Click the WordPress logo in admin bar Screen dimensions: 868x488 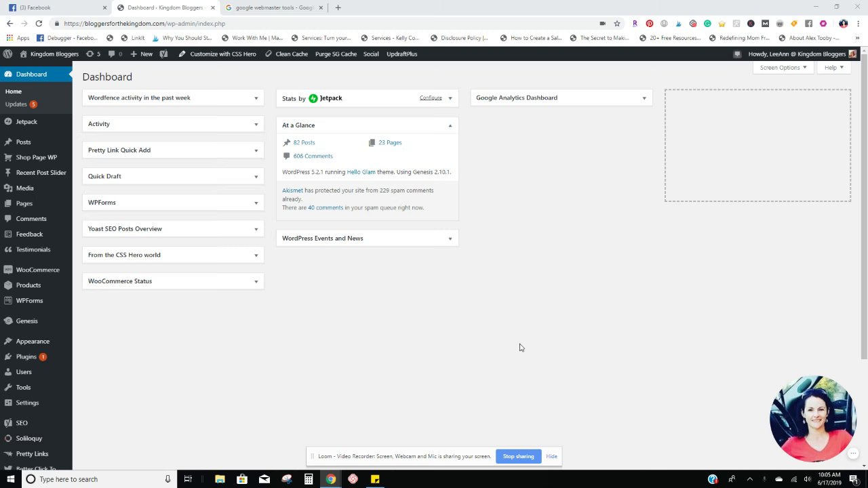pos(7,54)
